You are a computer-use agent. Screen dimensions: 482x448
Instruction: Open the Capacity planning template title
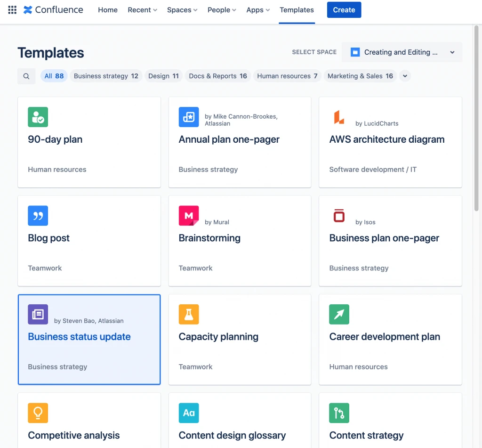[218, 337]
